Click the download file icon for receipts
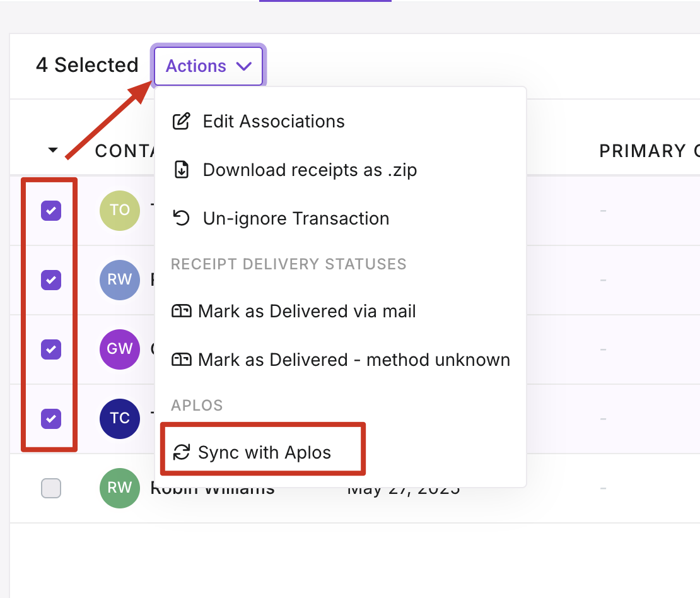700x598 pixels. pyautogui.click(x=182, y=170)
